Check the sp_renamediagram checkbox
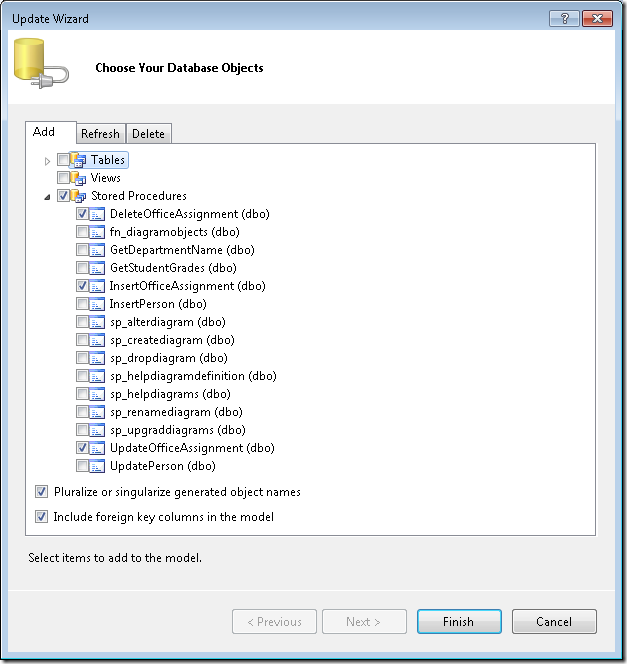627x664 pixels. tap(82, 412)
